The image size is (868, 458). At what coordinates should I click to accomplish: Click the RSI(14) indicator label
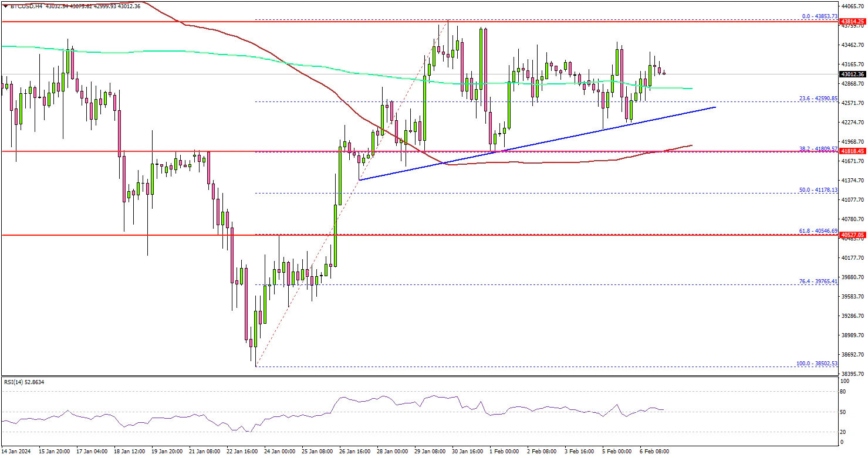[23, 382]
